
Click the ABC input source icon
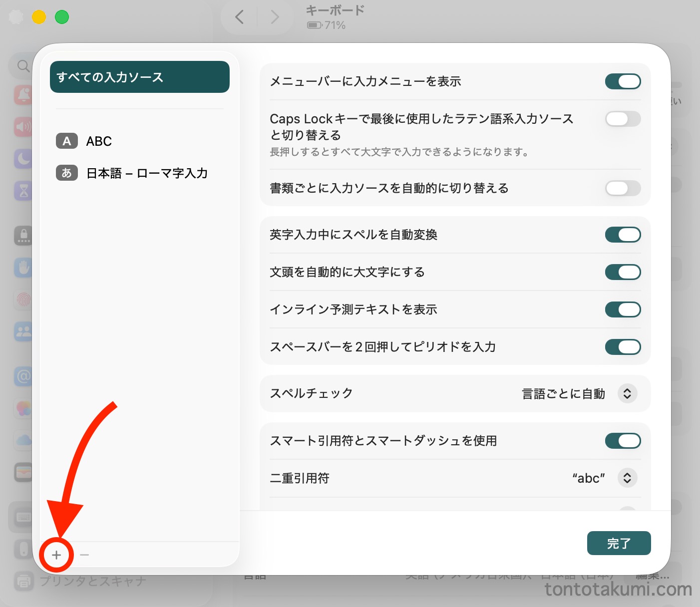point(67,141)
